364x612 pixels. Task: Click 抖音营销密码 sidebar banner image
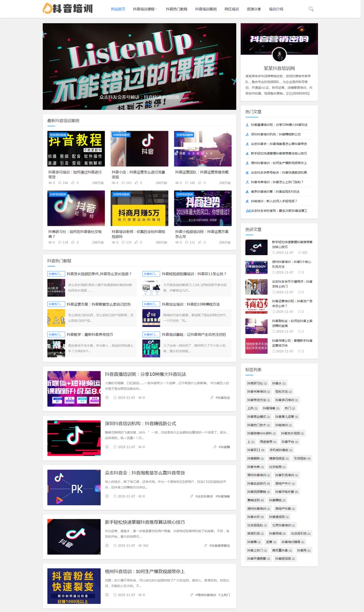pos(279,39)
